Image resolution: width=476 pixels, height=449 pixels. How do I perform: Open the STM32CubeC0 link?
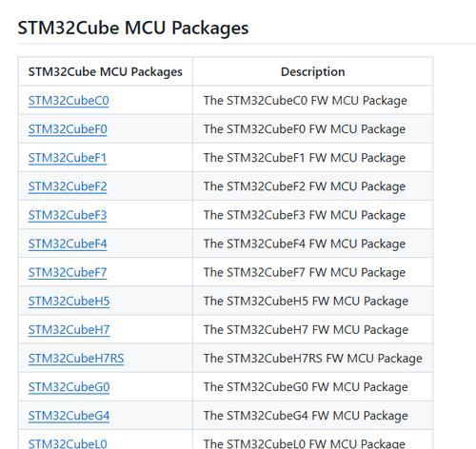click(x=69, y=101)
